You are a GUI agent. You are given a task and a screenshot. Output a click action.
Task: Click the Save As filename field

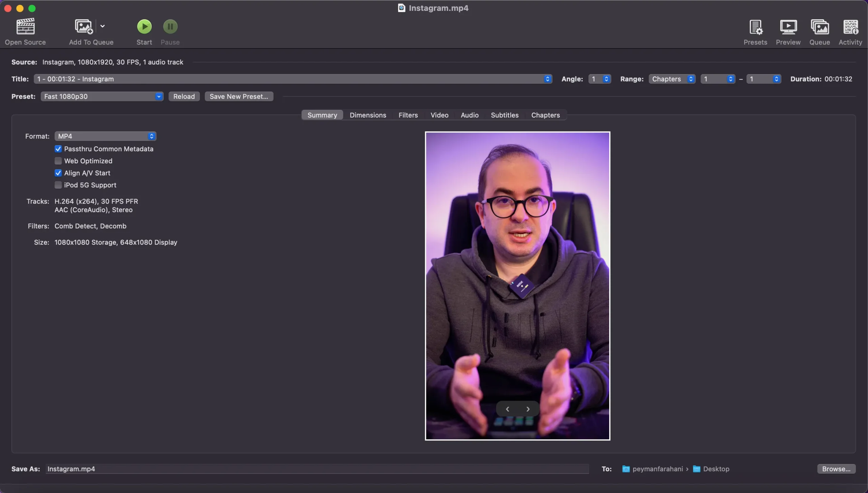coord(317,469)
